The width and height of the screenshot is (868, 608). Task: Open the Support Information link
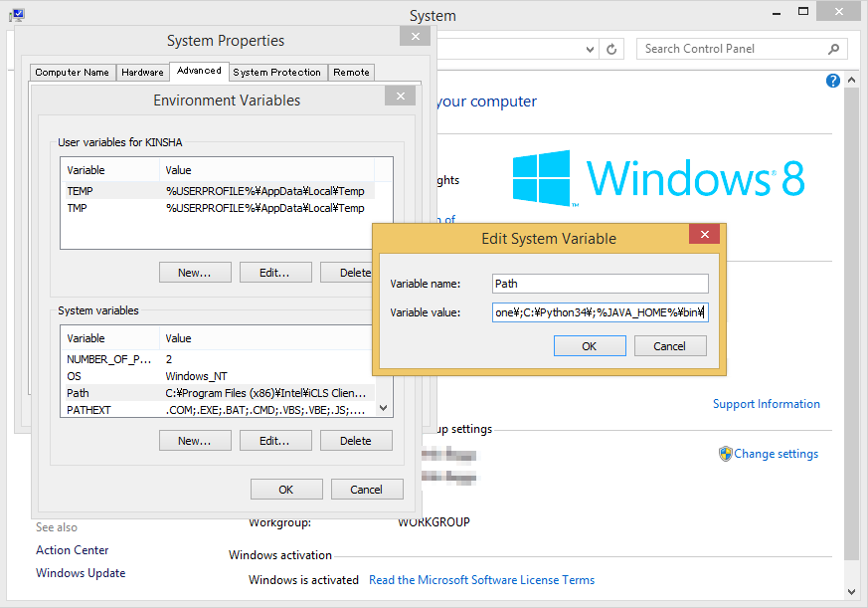pos(766,404)
